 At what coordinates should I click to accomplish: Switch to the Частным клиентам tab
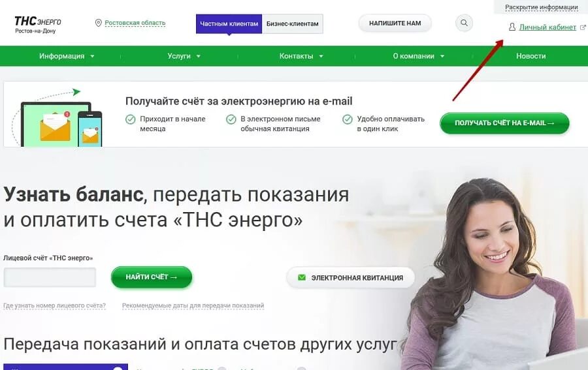coord(229,23)
